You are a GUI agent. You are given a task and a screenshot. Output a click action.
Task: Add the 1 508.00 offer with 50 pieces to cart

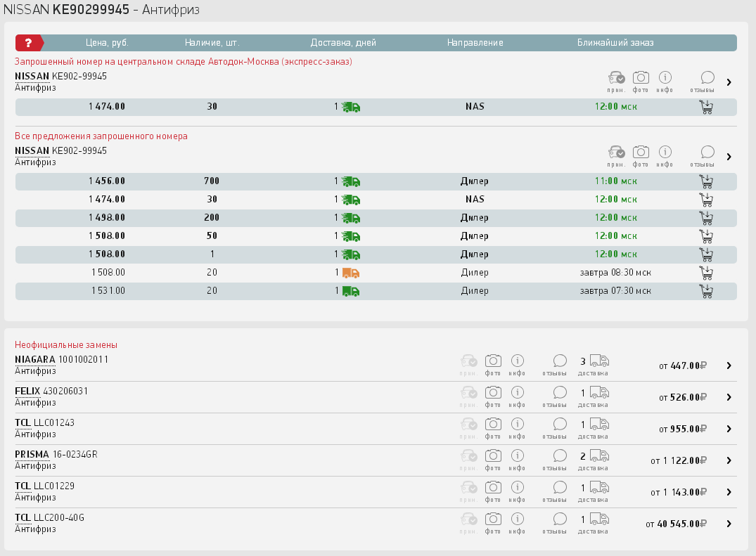(706, 236)
